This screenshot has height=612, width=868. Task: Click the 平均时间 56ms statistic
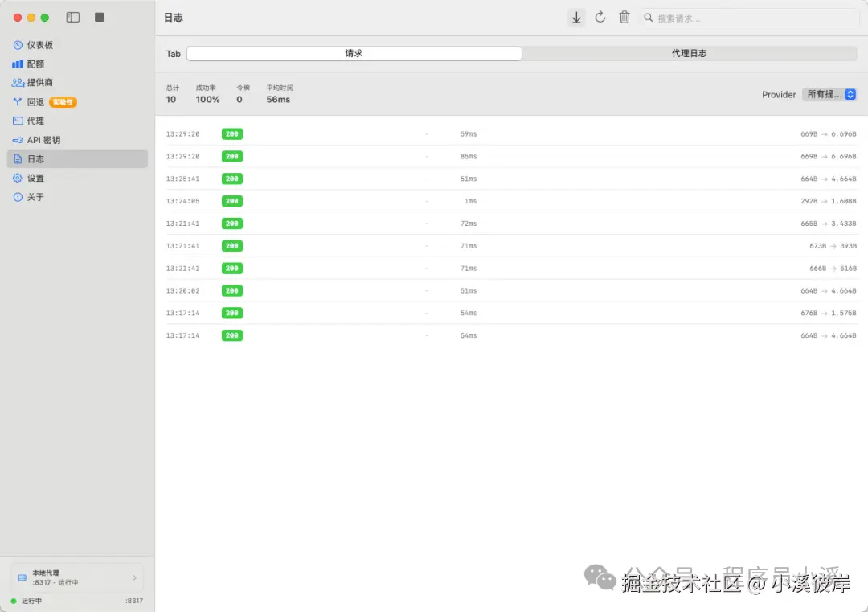click(280, 94)
